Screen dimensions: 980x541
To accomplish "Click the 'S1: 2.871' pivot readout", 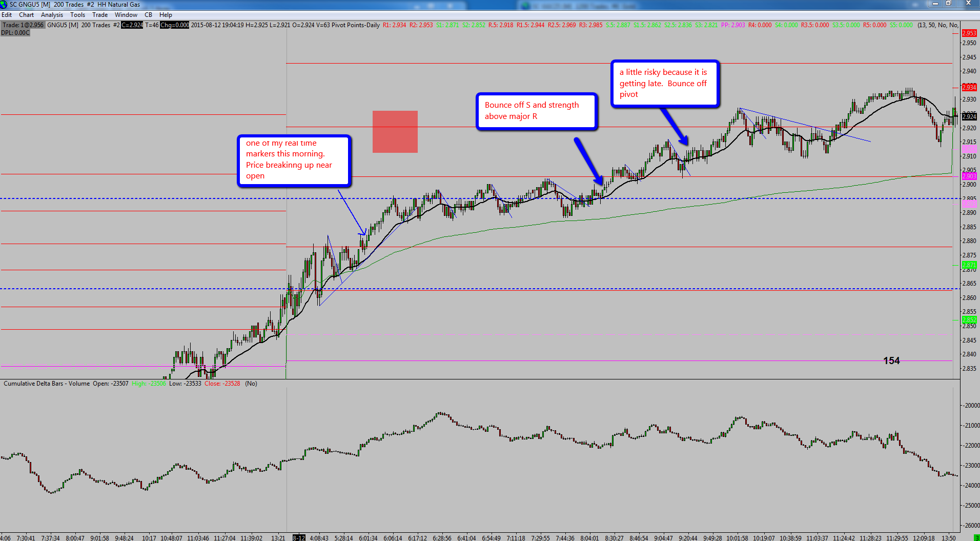I will point(448,25).
